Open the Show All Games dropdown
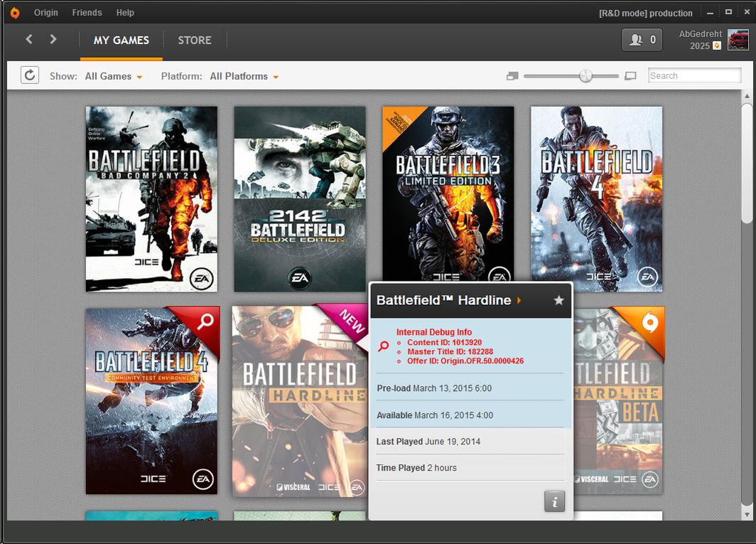 tap(113, 76)
